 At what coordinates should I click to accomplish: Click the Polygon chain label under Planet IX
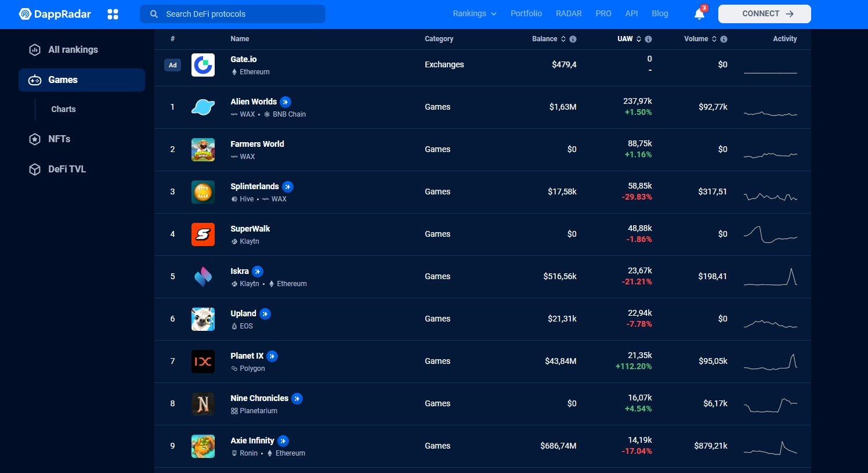pos(252,369)
